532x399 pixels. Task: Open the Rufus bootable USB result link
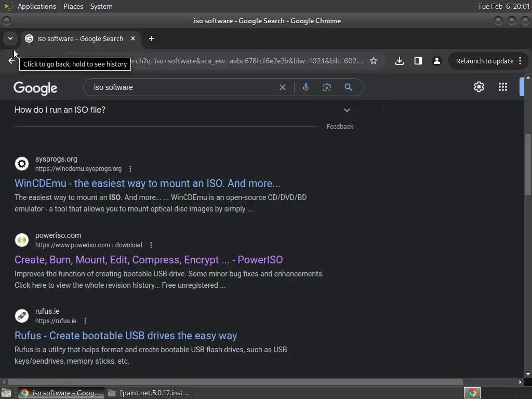[x=126, y=336]
